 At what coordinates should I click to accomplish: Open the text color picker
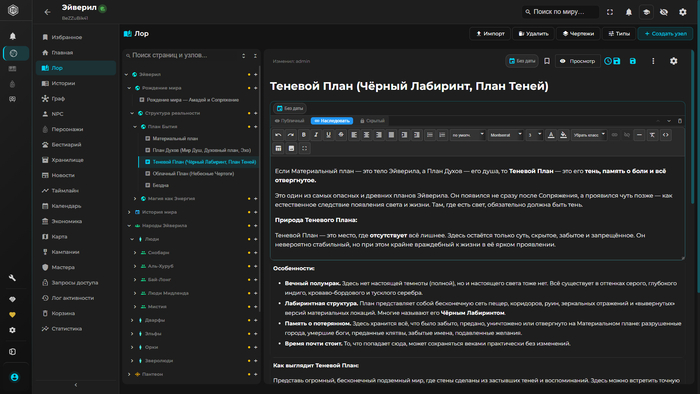click(551, 135)
